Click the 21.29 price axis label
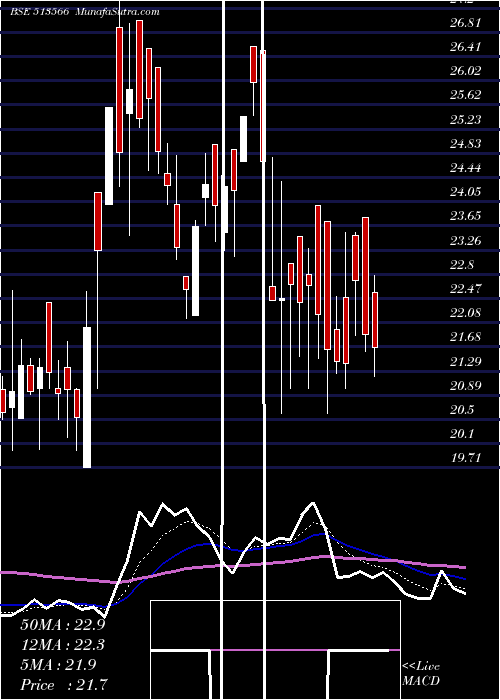The width and height of the screenshot is (500, 700). tap(466, 361)
